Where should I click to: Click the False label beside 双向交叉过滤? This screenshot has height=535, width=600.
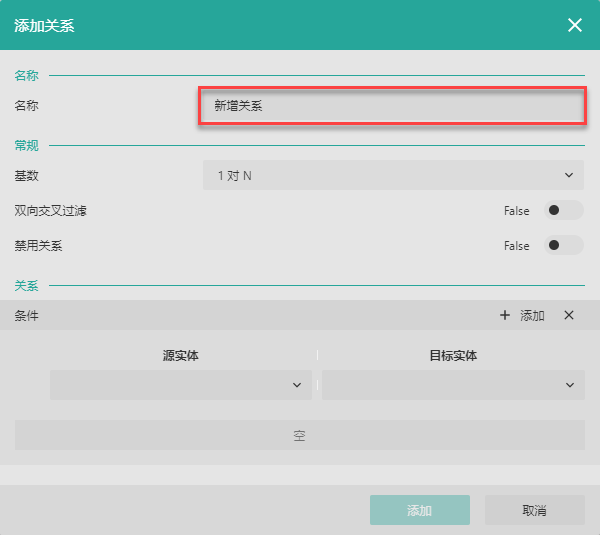pyautogui.click(x=516, y=211)
